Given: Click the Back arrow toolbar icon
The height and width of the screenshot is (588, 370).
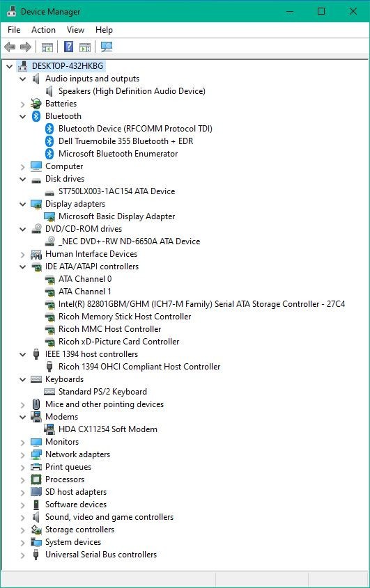Looking at the screenshot, I should tap(10, 47).
